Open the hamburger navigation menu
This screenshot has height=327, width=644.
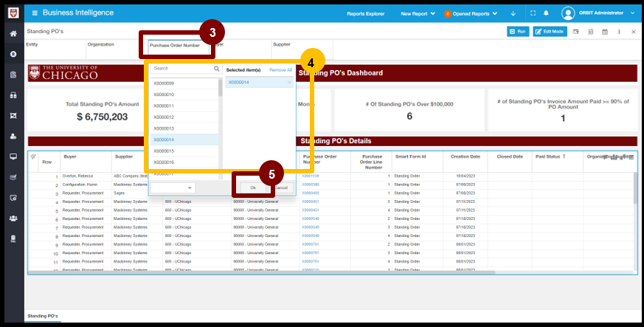coord(35,13)
